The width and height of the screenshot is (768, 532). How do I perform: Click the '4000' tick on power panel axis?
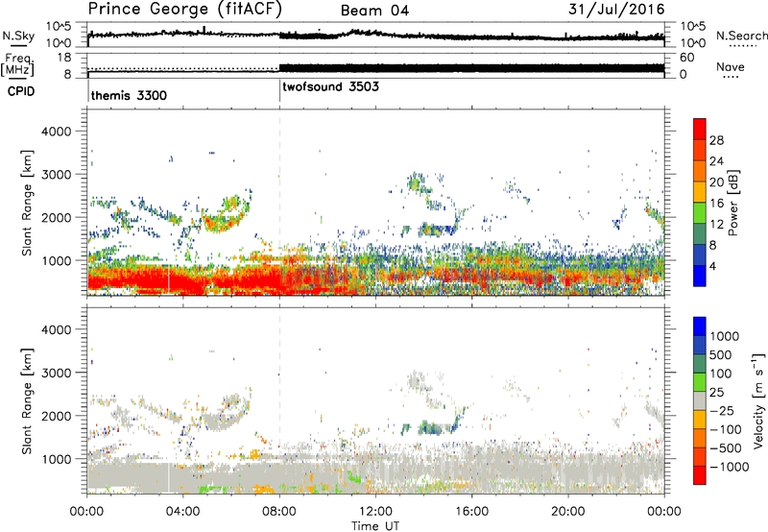coord(56,132)
